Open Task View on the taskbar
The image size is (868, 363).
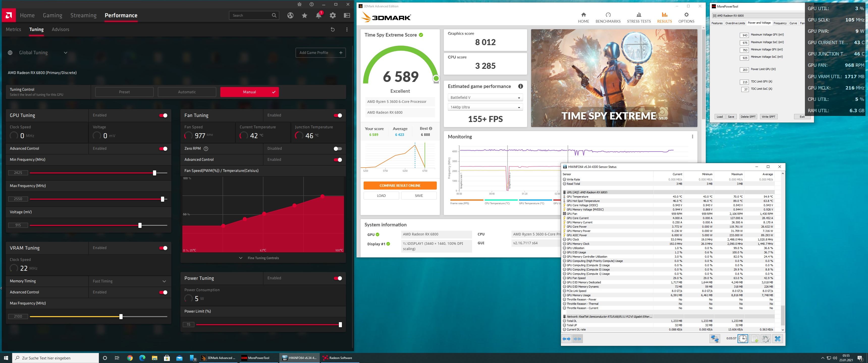(117, 358)
